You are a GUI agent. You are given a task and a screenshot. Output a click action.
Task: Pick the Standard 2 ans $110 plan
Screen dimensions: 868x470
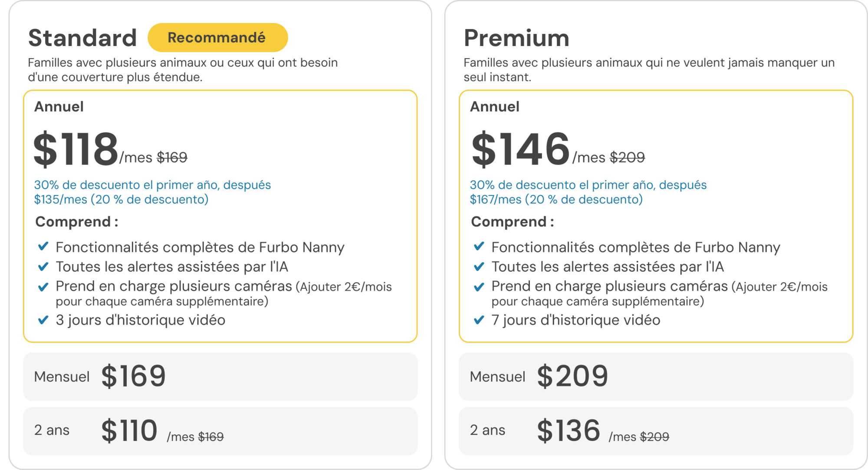[220, 431]
